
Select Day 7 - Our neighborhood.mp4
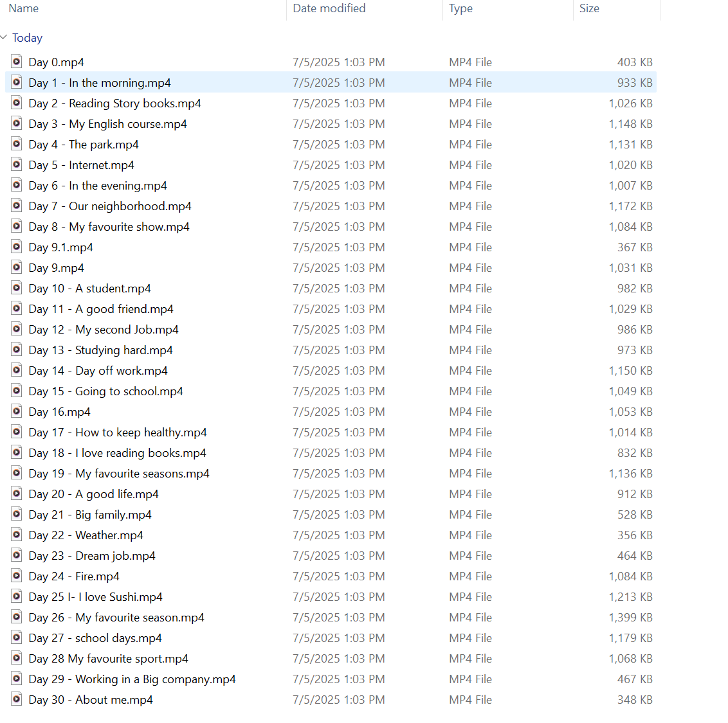pyautogui.click(x=110, y=206)
